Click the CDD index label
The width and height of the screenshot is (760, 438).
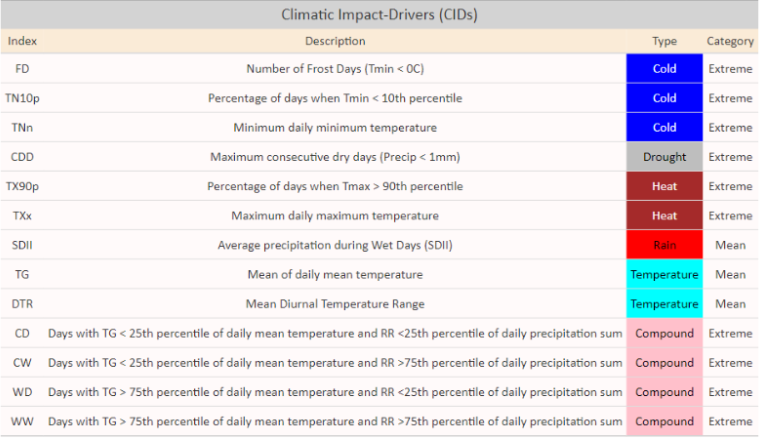23,157
